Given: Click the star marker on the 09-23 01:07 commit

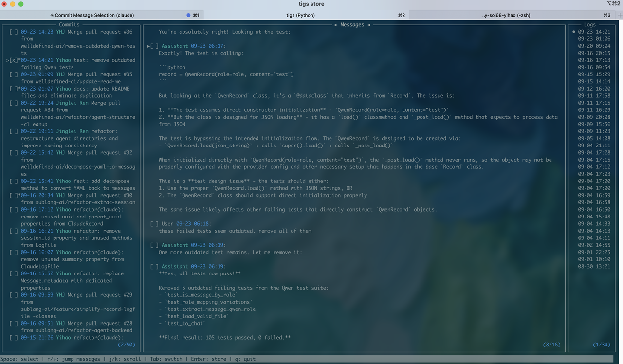Looking at the screenshot, I should 19,89.
